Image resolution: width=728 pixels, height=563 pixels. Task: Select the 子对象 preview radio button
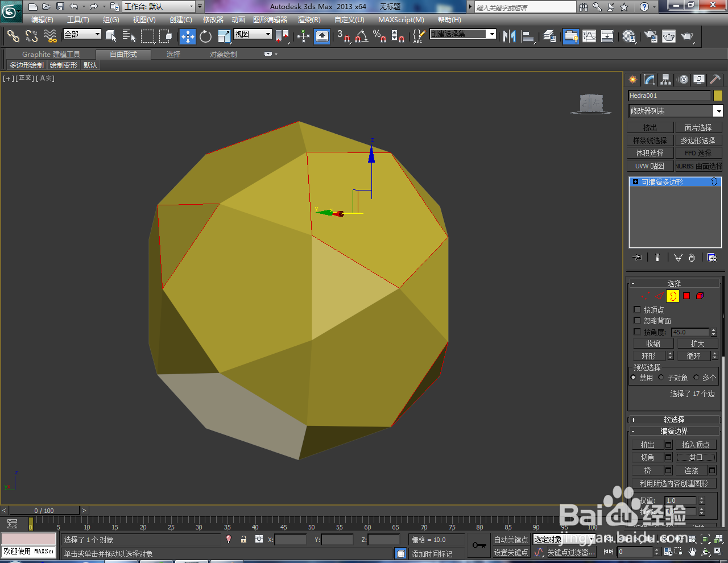click(661, 378)
